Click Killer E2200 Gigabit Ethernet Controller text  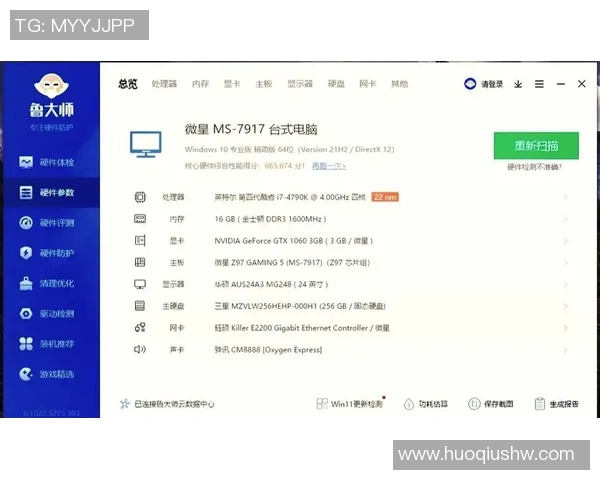point(302,328)
